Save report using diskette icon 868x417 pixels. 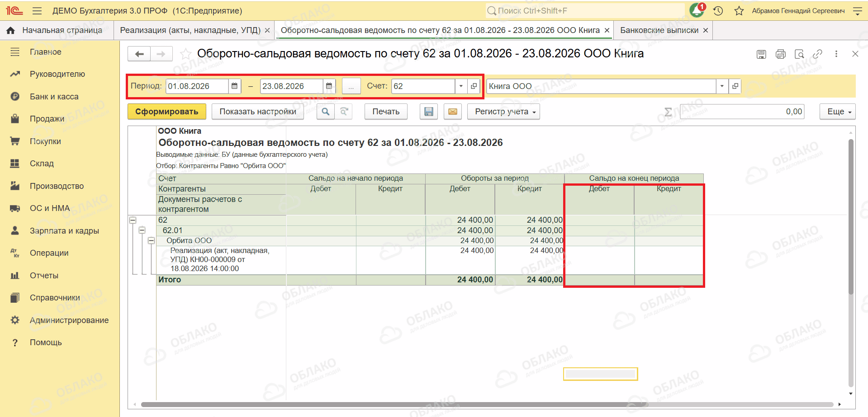tap(428, 112)
